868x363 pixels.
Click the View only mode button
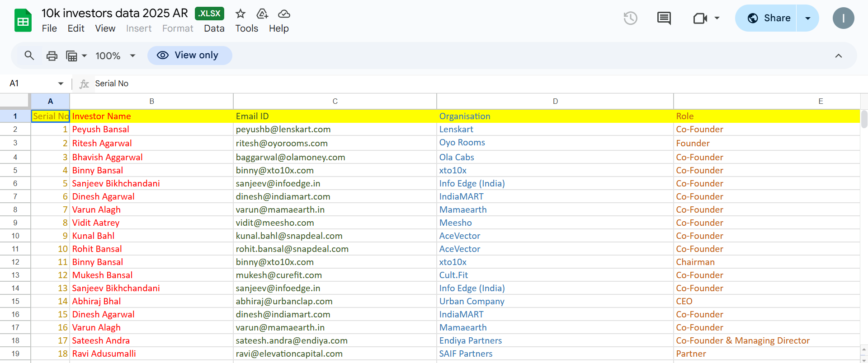189,55
